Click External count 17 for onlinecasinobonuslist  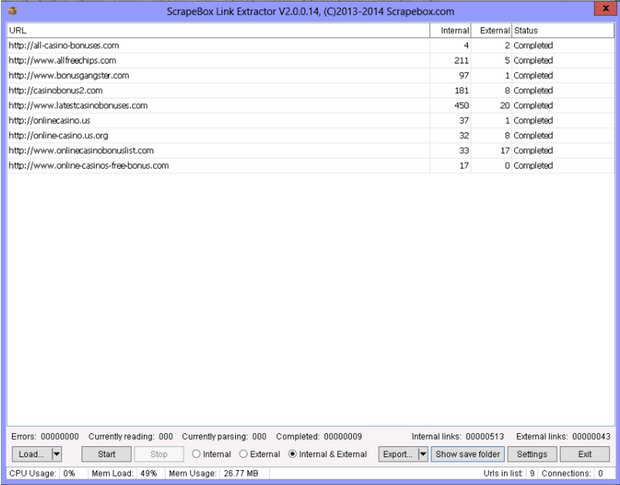click(505, 151)
